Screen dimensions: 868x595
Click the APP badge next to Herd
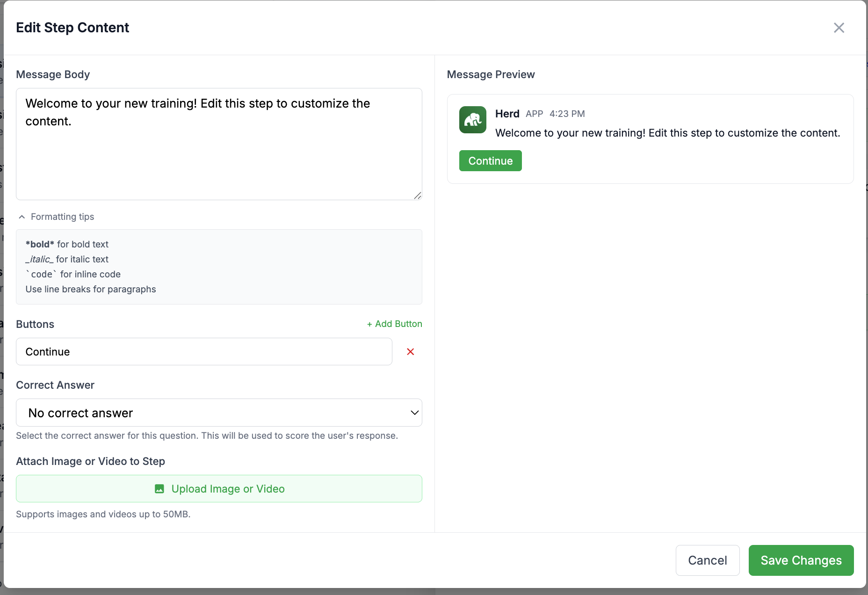pyautogui.click(x=534, y=114)
